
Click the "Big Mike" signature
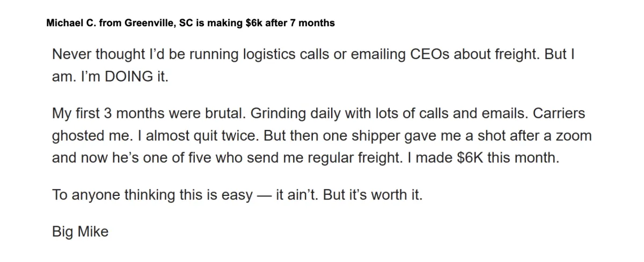click(x=80, y=232)
